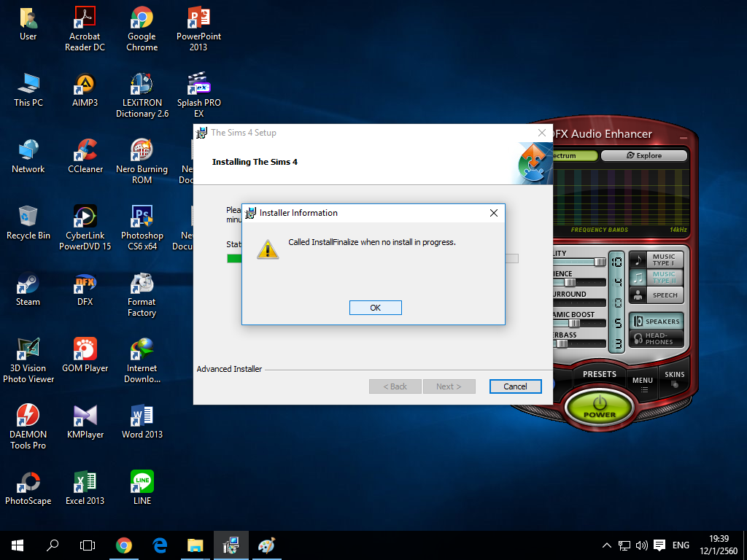Open the Explore tab in DFX
Viewport: 747px width, 560px height.
click(644, 156)
